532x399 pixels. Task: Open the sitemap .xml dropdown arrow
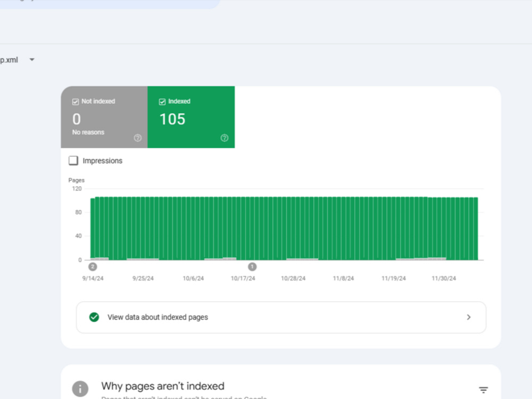[x=32, y=60]
